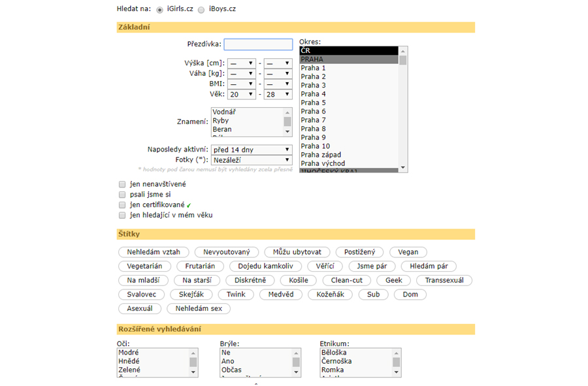Toggle the 'Hledám pár' tag
This screenshot has width=588, height=386.
click(x=429, y=266)
